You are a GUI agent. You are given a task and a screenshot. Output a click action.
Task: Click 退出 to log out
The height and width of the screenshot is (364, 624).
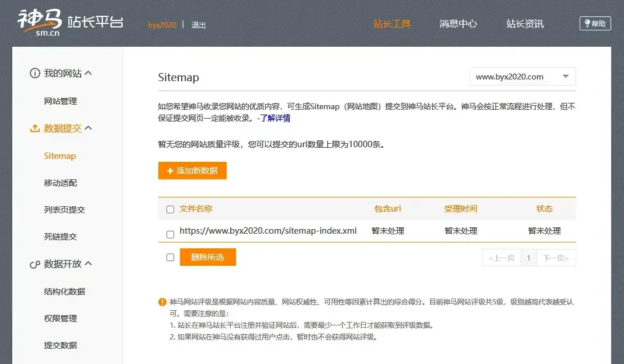pyautogui.click(x=199, y=25)
